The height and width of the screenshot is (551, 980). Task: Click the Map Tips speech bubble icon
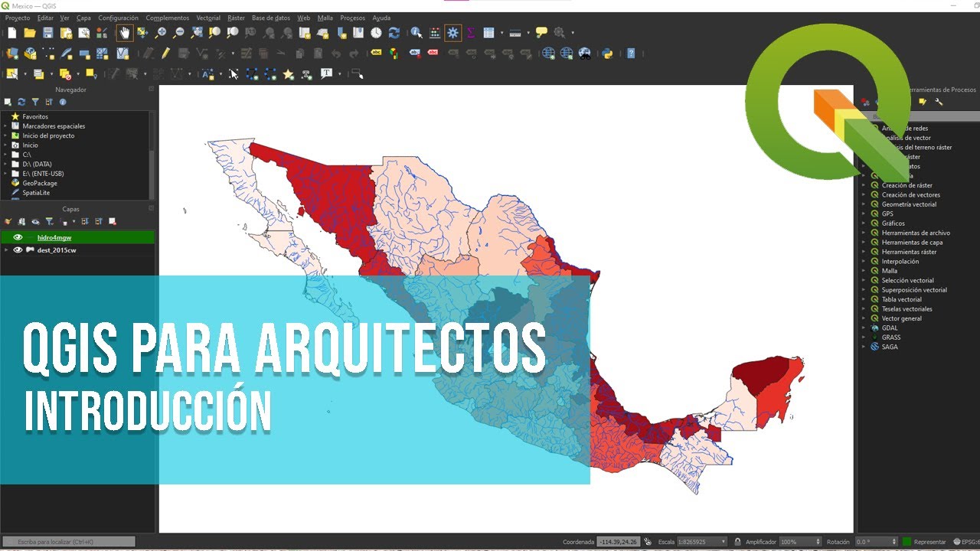click(542, 33)
